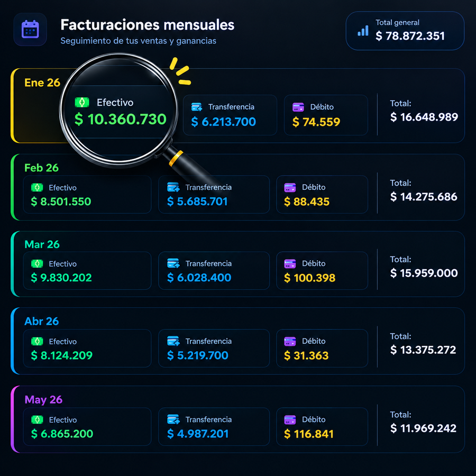
Task: Click the Facturaciones mensuales heading
Action: coord(148,25)
